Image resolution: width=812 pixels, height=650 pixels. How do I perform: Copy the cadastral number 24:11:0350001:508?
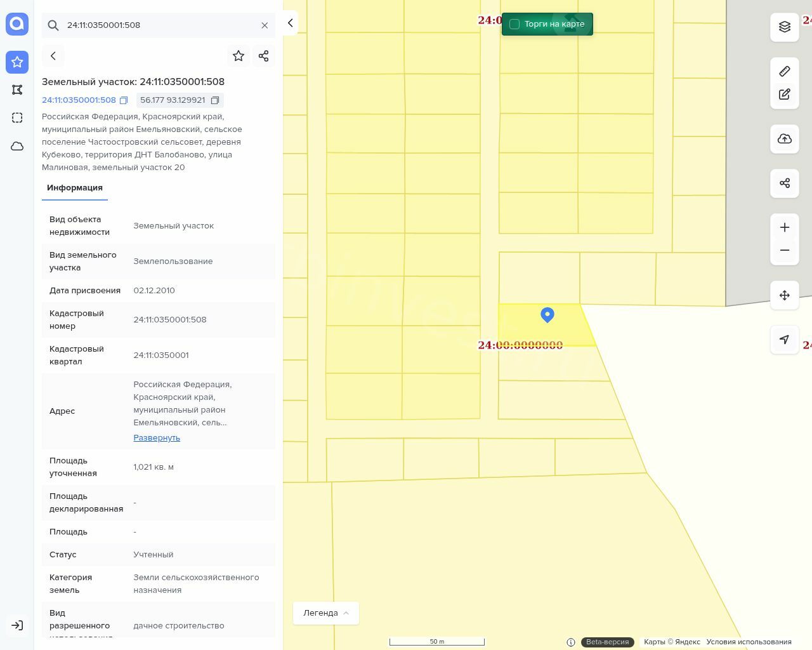pos(124,100)
